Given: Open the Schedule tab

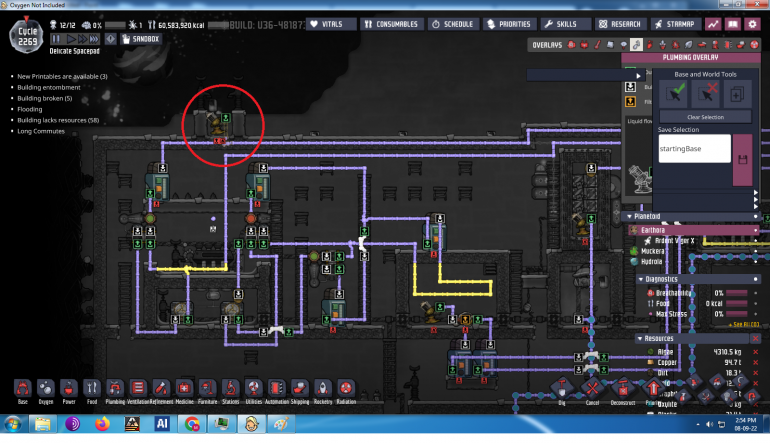Looking at the screenshot, I should coord(453,24).
